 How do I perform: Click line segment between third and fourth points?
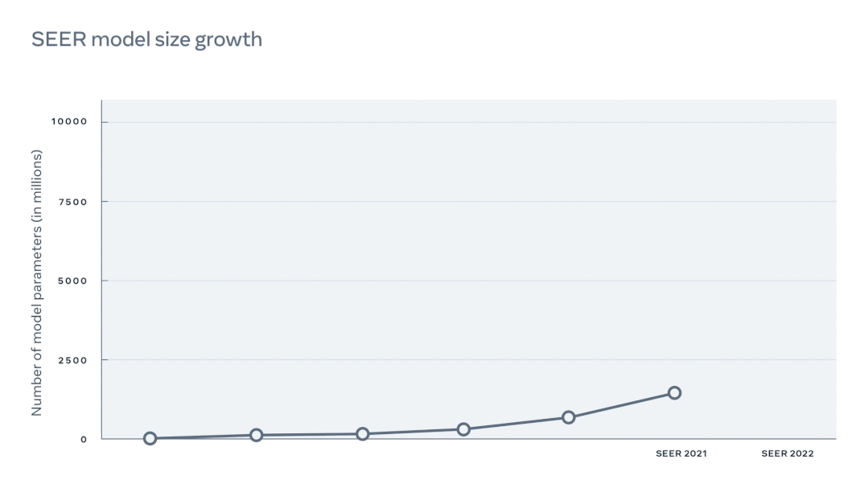coord(413,432)
